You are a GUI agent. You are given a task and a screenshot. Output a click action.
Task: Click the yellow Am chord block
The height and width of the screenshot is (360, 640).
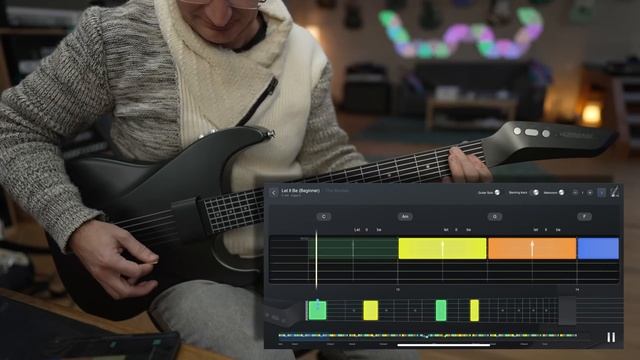442,249
